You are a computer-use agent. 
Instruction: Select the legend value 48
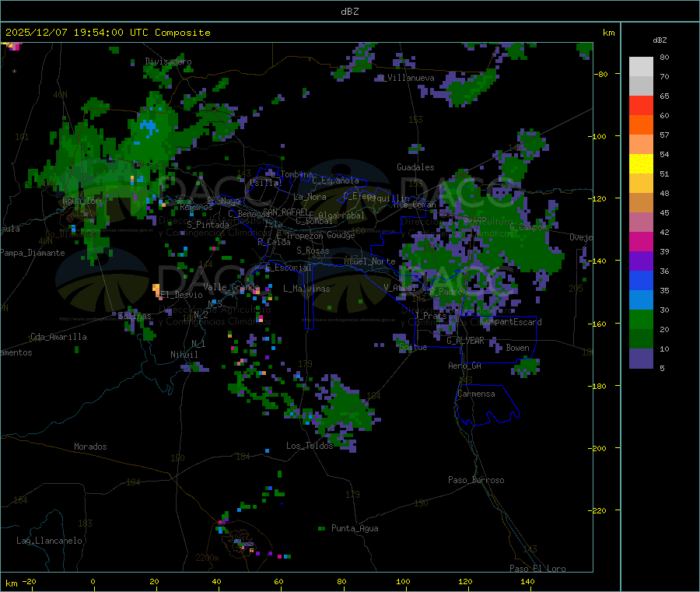click(x=664, y=194)
